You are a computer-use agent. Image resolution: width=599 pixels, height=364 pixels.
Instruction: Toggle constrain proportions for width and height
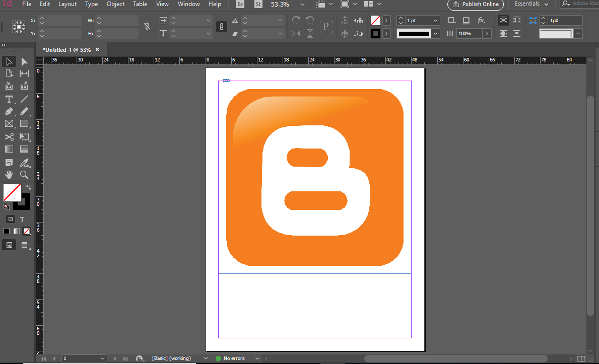pyautogui.click(x=147, y=27)
